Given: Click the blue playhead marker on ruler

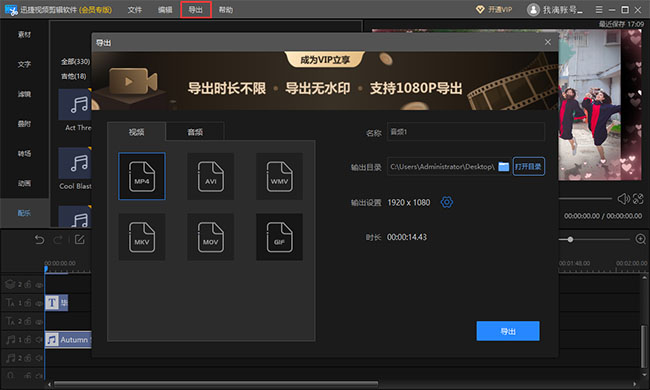Looking at the screenshot, I should 46,269.
